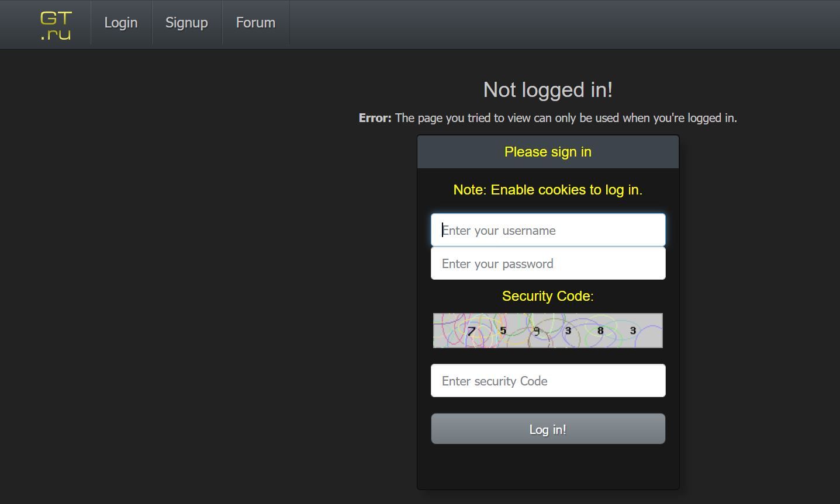Click the Security Code label
This screenshot has width=840, height=504.
547,296
